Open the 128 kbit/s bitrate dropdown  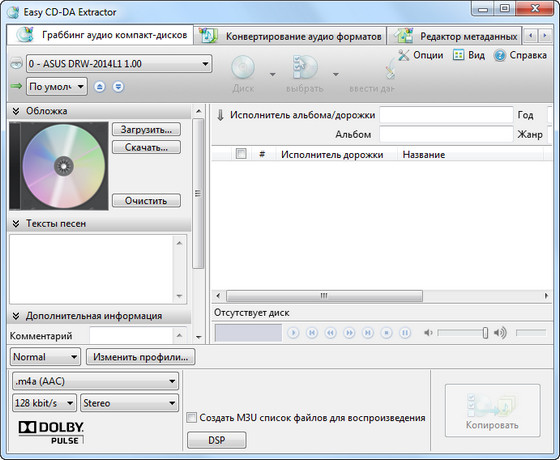44,403
